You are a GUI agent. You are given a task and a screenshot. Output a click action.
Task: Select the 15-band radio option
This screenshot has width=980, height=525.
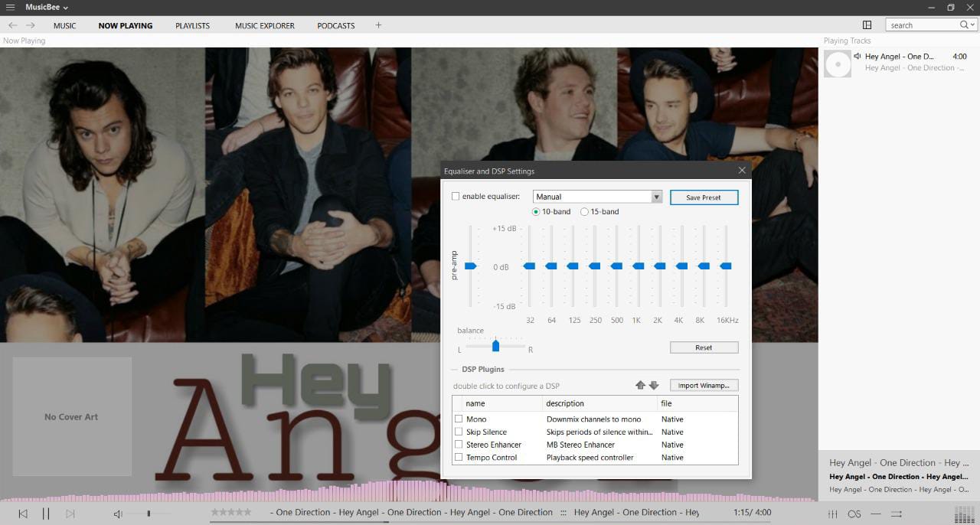[x=585, y=212]
